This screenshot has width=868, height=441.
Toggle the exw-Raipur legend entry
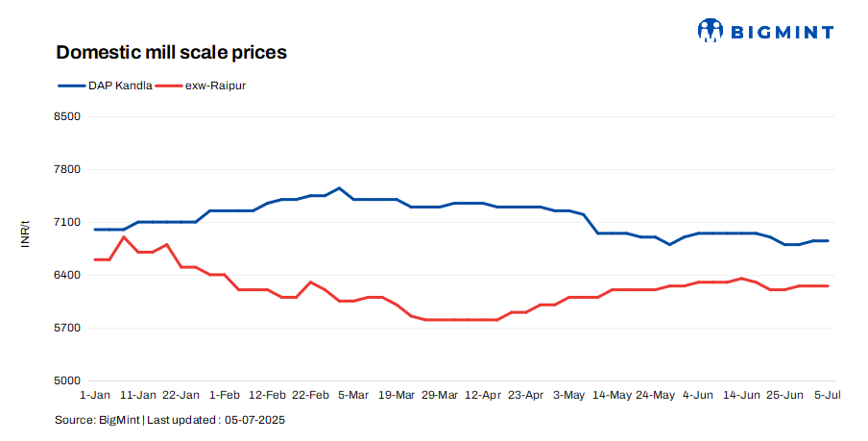click(x=201, y=86)
